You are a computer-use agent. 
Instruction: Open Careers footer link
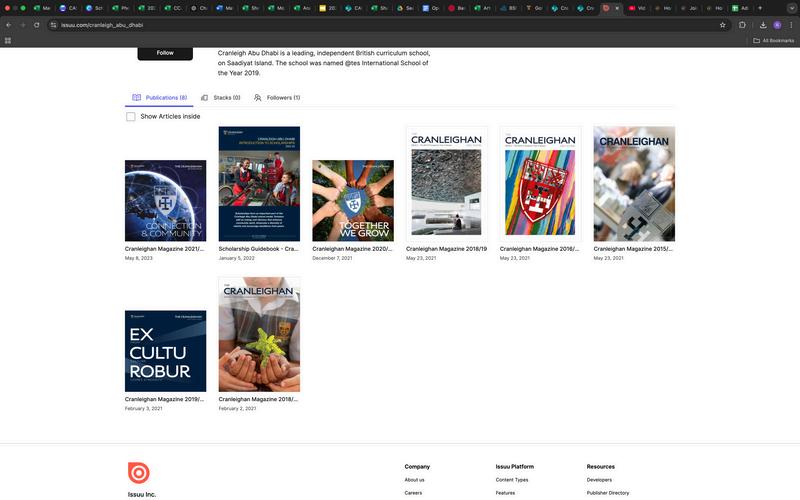[413, 493]
